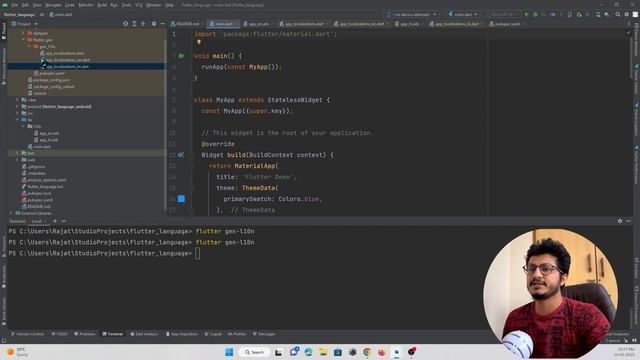Open the Messages tool window
This screenshot has width=640, height=360.
[x=264, y=334]
